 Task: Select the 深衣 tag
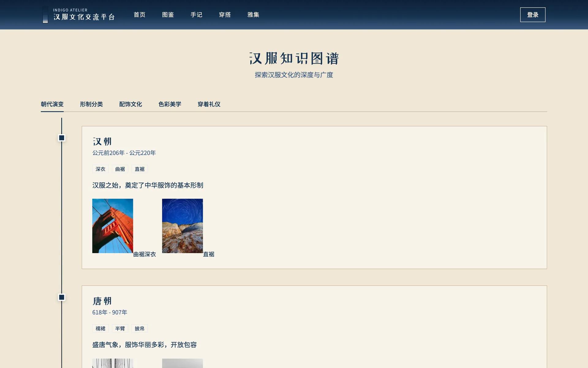[100, 169]
